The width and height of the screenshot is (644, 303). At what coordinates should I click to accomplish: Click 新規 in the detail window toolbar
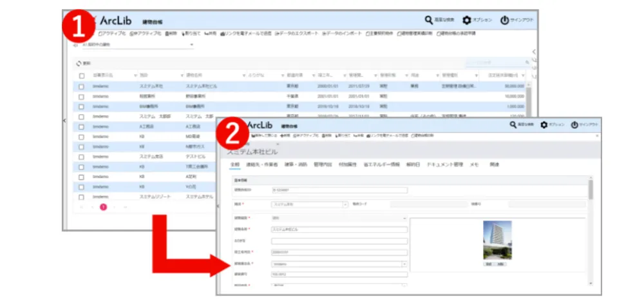click(285, 135)
